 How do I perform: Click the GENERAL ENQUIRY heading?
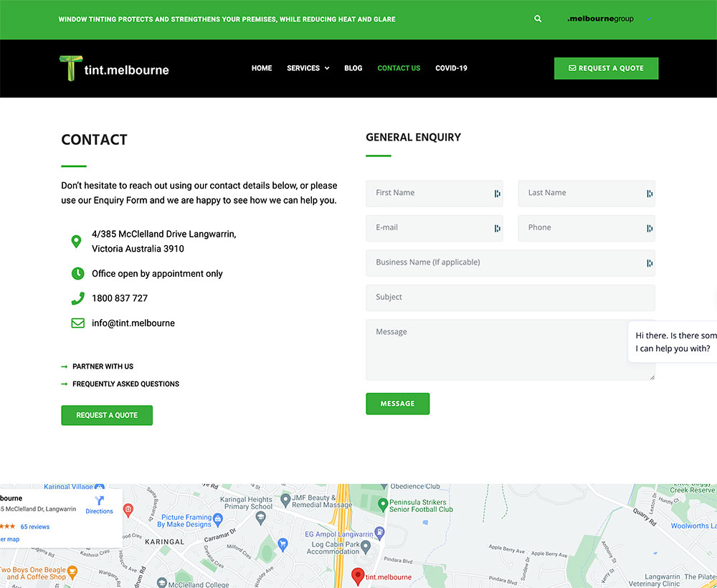414,137
